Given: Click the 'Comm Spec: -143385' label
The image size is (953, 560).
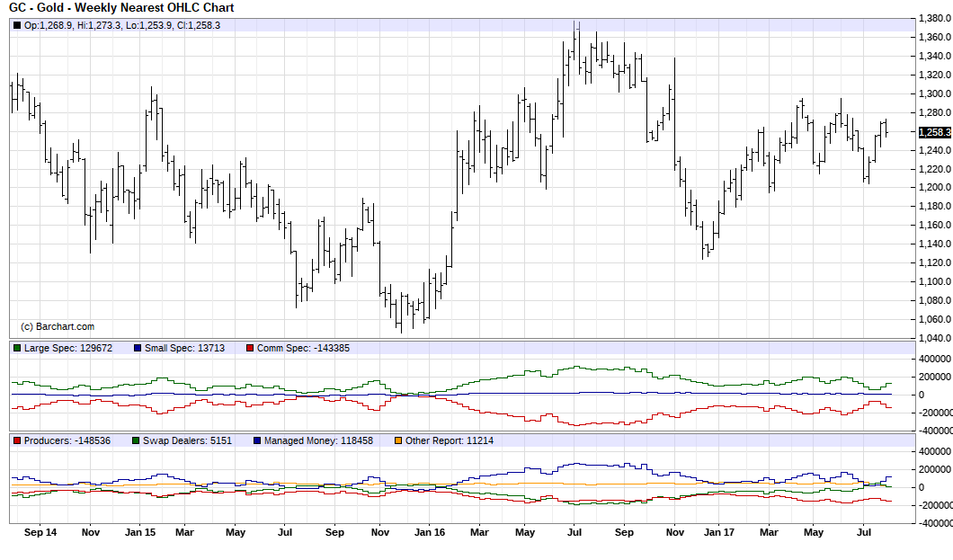Looking at the screenshot, I should click(x=303, y=348).
